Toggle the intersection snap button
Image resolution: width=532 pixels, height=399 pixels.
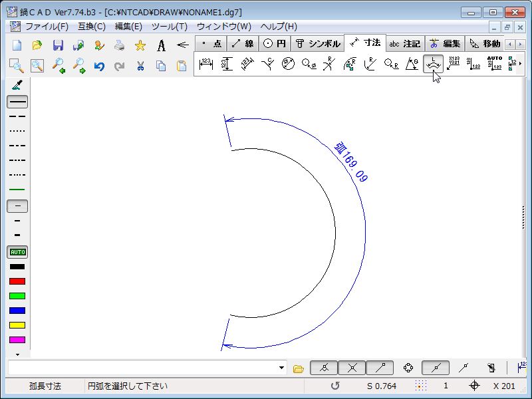point(352,368)
